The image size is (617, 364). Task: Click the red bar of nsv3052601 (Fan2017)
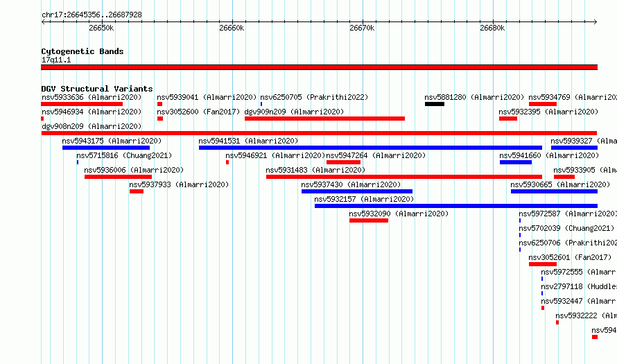click(x=543, y=264)
